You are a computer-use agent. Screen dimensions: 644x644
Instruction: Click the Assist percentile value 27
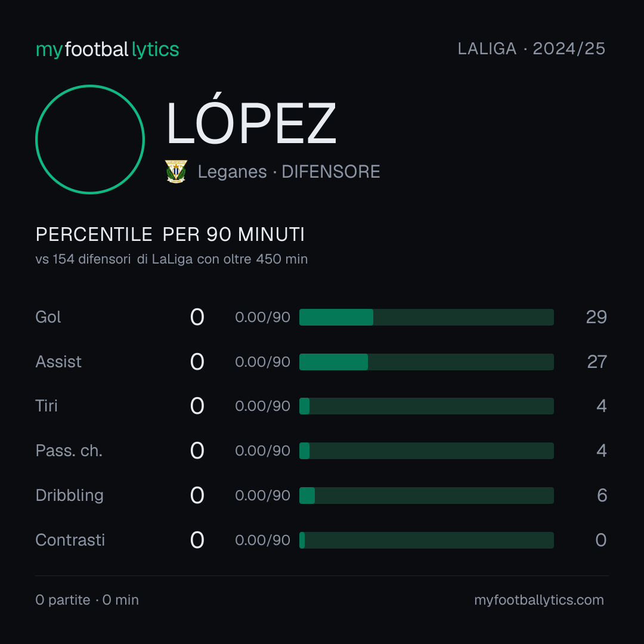coord(597,362)
